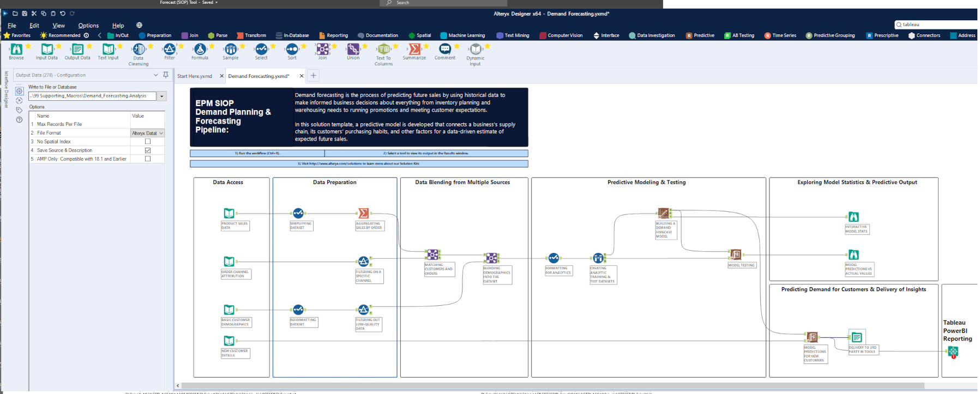Select the Text To Columns tool

pos(384,54)
